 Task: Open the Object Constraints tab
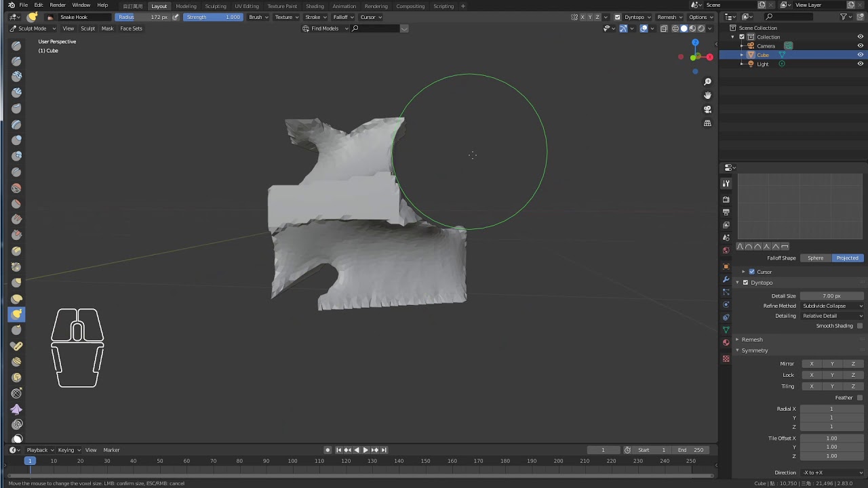pyautogui.click(x=726, y=317)
